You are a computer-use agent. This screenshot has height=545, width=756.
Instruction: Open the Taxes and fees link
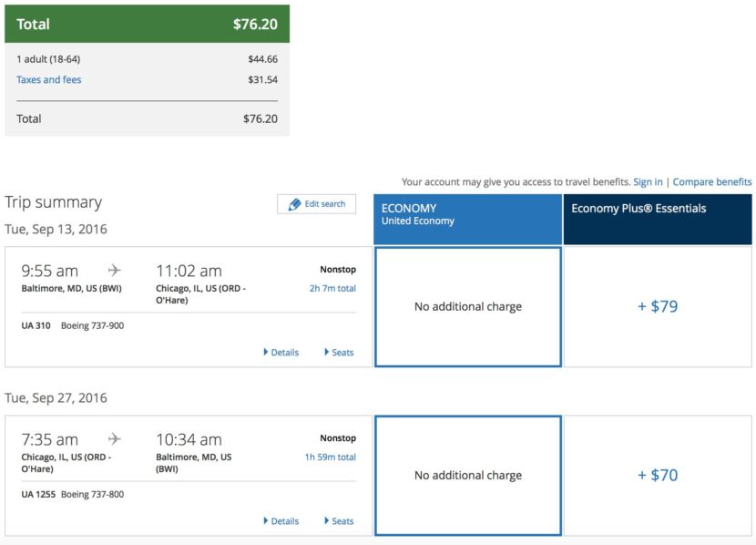click(x=48, y=79)
